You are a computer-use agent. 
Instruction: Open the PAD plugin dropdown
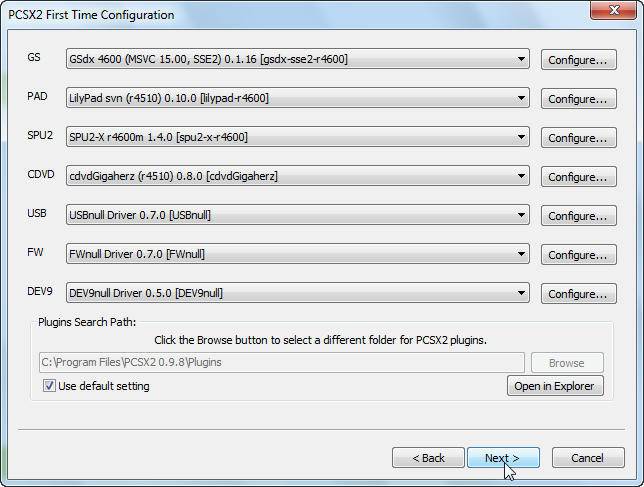(x=298, y=98)
